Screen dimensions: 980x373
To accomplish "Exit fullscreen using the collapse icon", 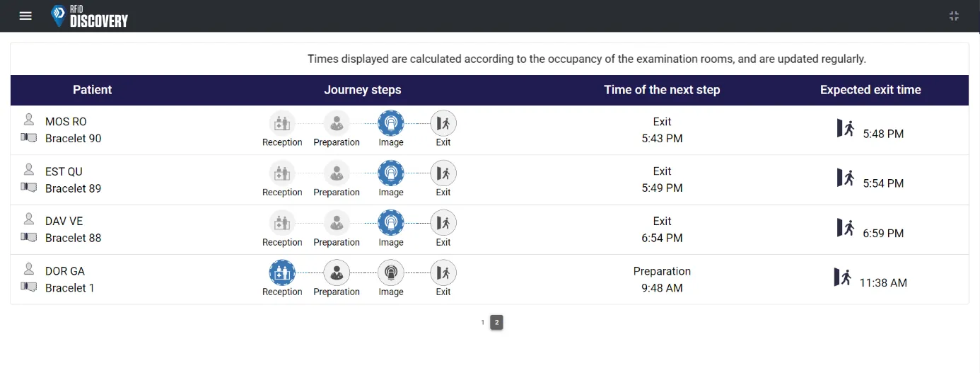I will [x=954, y=16].
